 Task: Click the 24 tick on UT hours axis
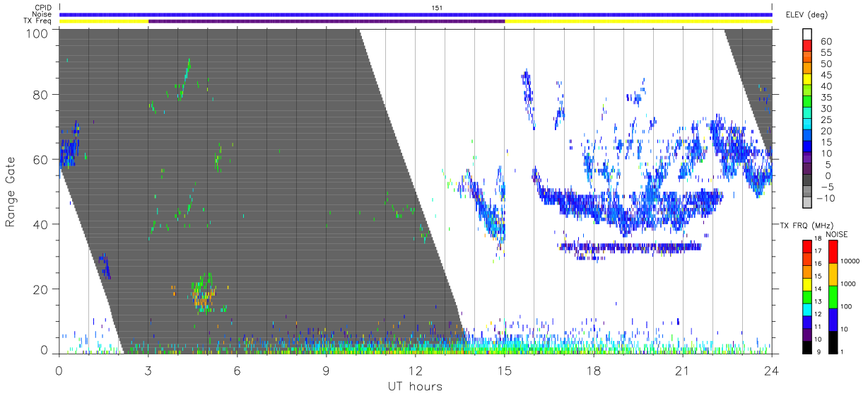771,370
